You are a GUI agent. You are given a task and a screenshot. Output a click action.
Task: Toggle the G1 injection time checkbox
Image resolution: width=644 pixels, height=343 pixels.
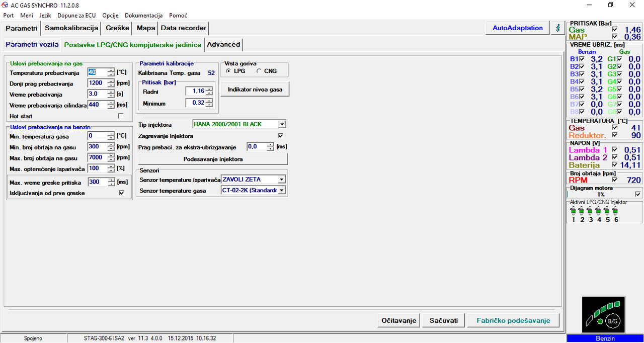619,59
